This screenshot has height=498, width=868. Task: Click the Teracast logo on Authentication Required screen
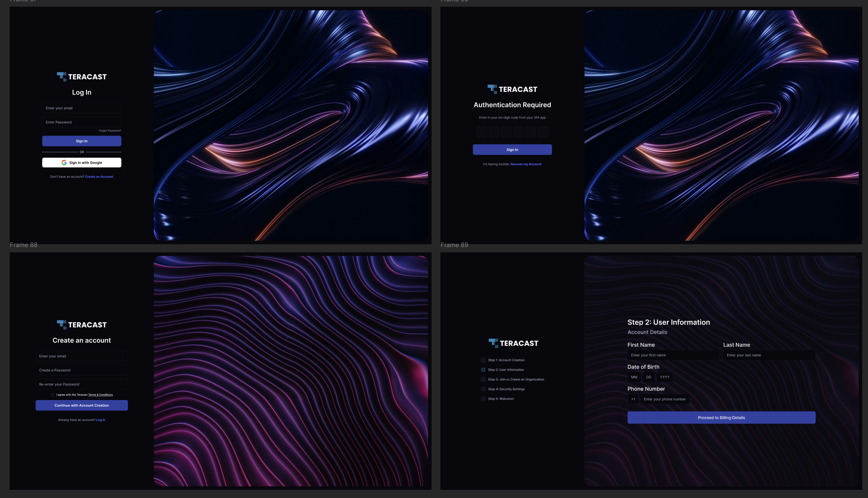[x=512, y=89]
